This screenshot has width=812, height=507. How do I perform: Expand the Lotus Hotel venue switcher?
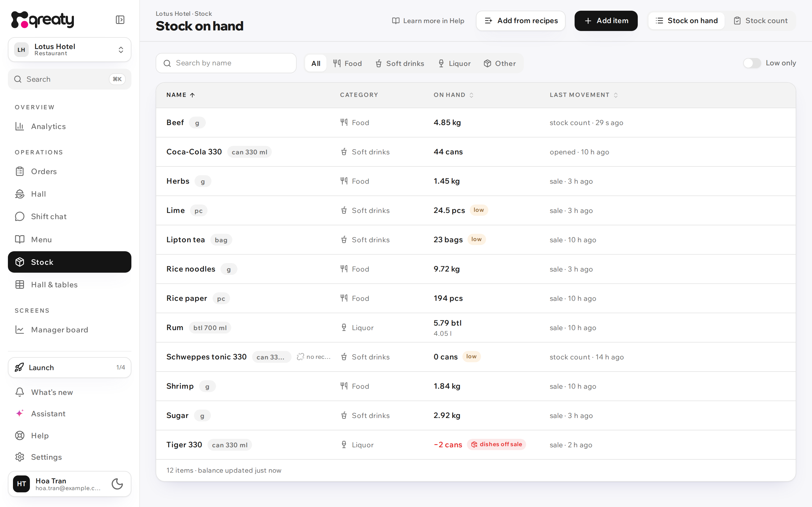pos(69,50)
